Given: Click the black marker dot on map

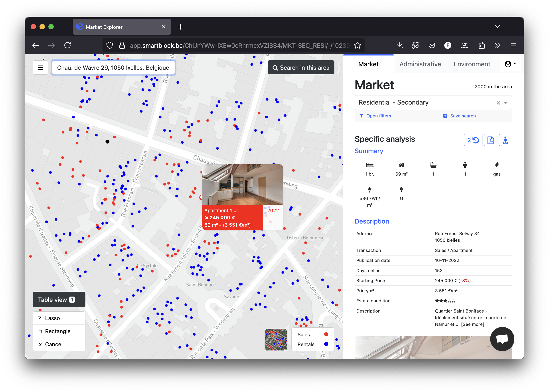Looking at the screenshot, I should 107,142.
